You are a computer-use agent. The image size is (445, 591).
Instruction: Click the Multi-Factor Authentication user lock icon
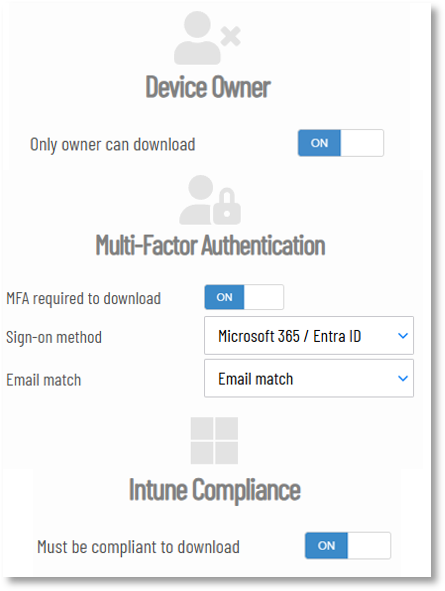[x=210, y=200]
